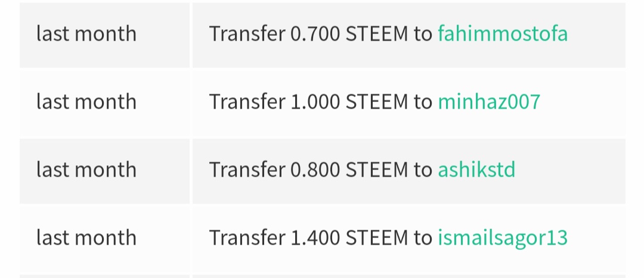Click the STEEM label in the ashikstd row
The image size is (644, 278).
(x=377, y=170)
